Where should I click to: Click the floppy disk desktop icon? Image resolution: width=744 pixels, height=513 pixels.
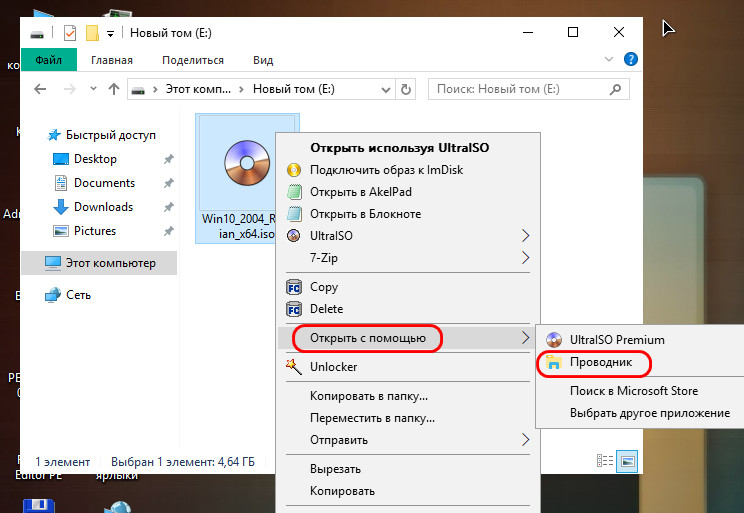point(38,506)
